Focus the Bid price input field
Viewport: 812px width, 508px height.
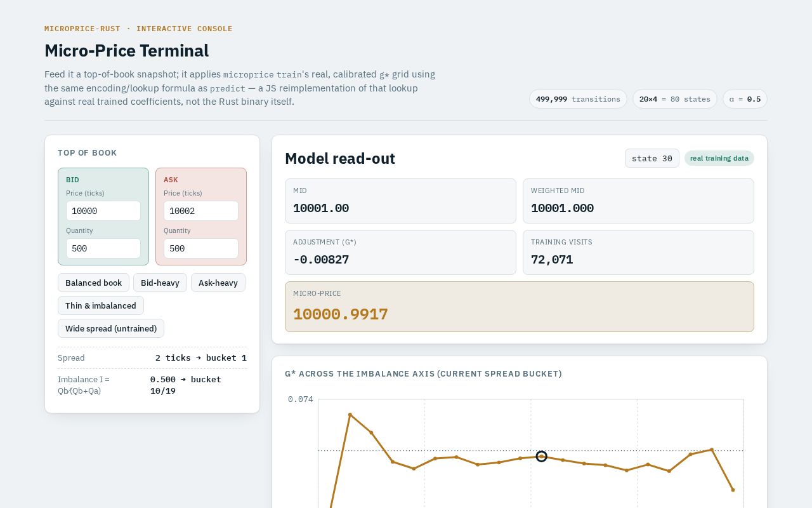103,211
